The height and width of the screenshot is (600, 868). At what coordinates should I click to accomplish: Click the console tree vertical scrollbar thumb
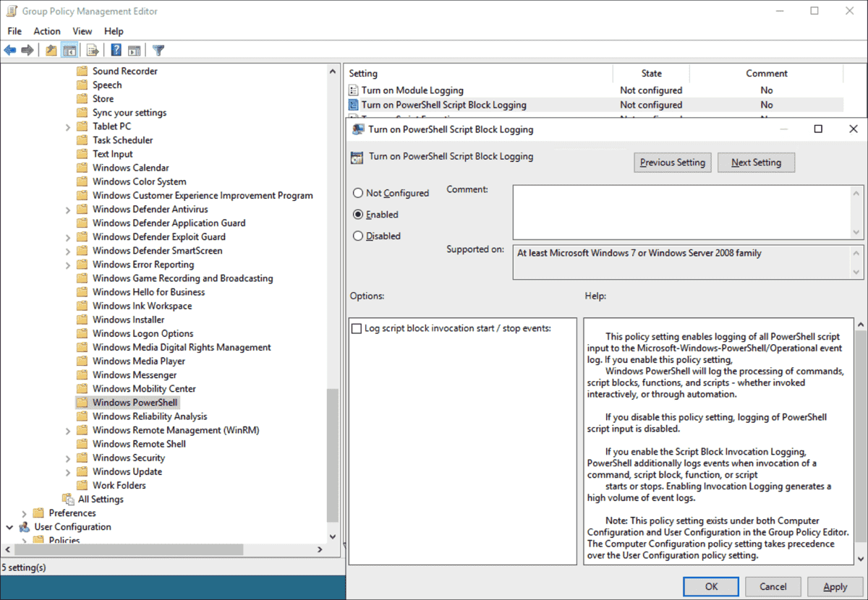click(x=332, y=455)
